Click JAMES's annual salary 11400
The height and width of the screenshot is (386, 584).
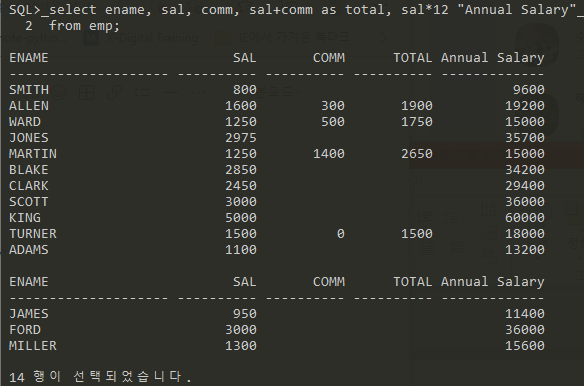point(525,314)
